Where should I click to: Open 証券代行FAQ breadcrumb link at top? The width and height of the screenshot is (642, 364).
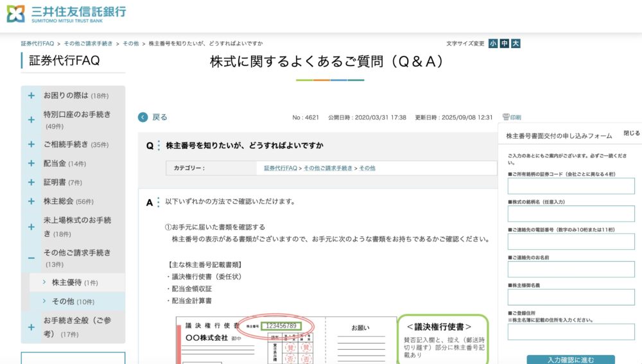[37, 44]
